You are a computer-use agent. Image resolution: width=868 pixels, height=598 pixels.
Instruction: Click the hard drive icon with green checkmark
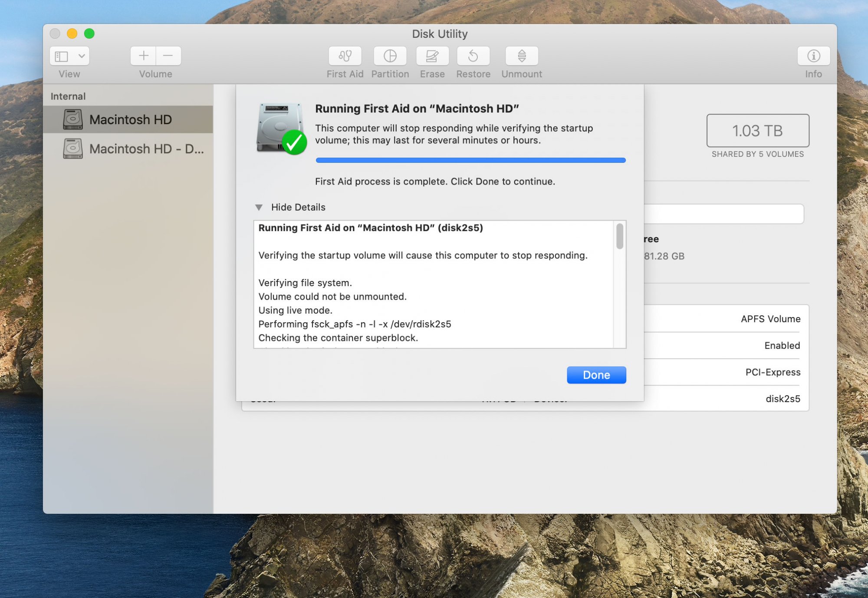coord(281,129)
